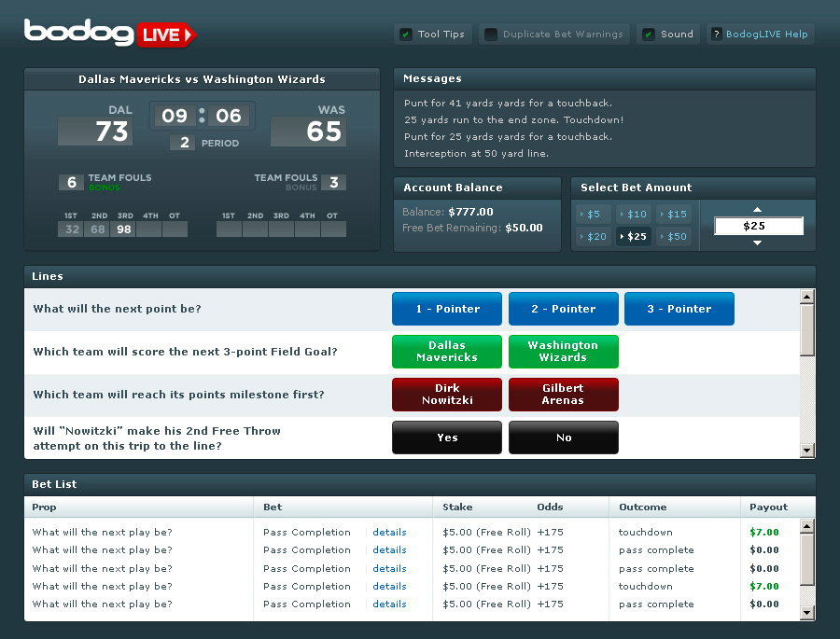Image resolution: width=840 pixels, height=639 pixels.
Task: Click the balance amount $777.00
Action: coord(470,212)
